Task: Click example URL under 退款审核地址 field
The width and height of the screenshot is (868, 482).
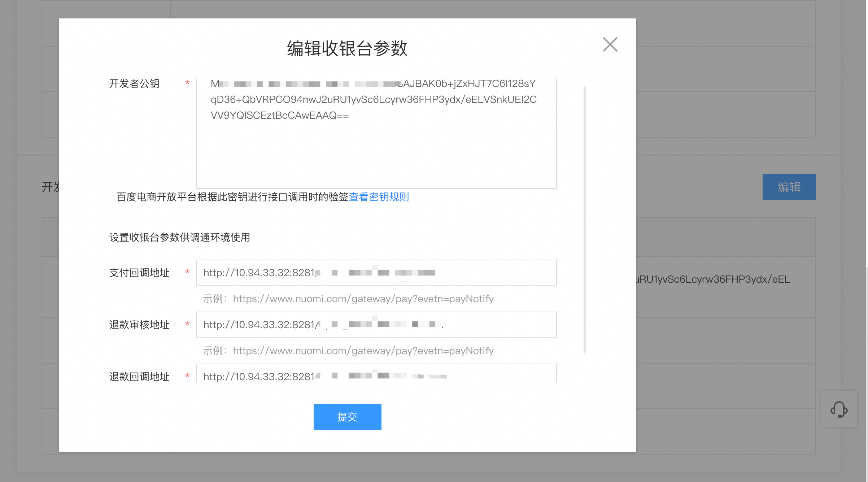Action: pos(363,351)
